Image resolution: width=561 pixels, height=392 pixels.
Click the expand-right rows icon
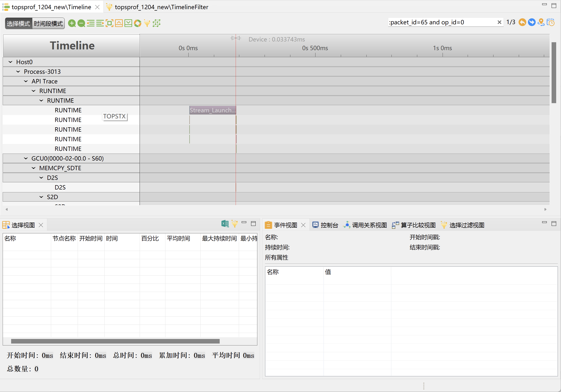(100, 23)
